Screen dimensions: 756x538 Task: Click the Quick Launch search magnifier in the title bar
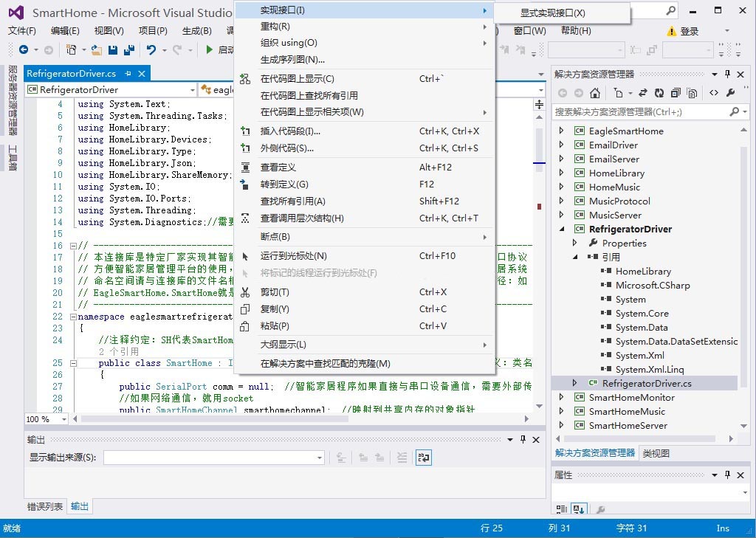point(670,10)
